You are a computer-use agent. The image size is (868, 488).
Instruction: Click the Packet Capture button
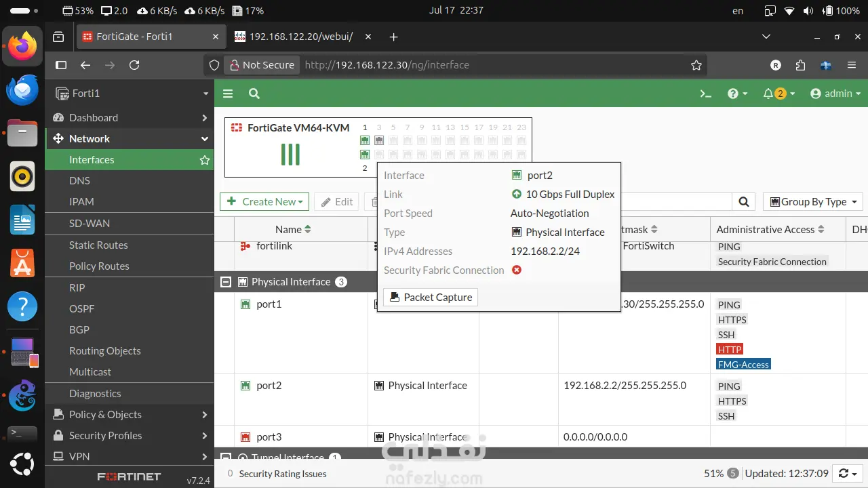[x=431, y=298]
